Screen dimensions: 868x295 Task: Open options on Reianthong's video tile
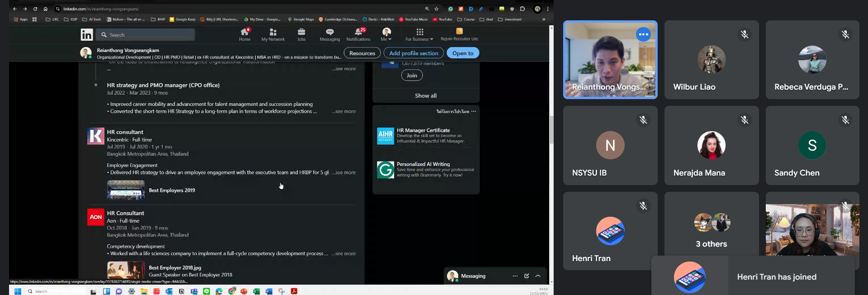pyautogui.click(x=643, y=34)
